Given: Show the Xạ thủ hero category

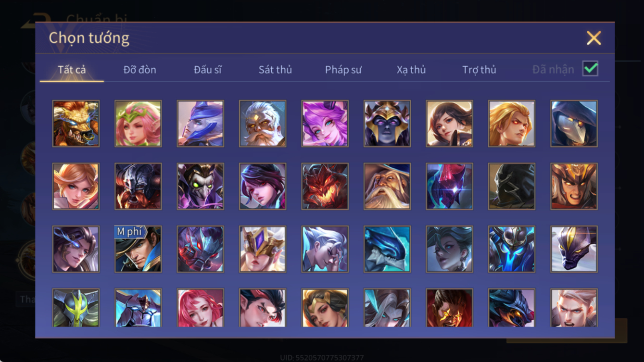Looking at the screenshot, I should (x=411, y=70).
